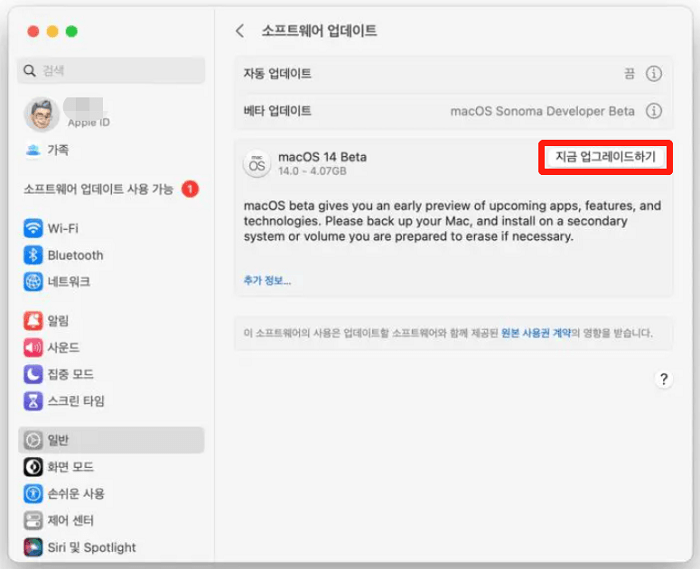700x569 pixels.
Task: Click the red update badge 1
Action: coord(190,189)
